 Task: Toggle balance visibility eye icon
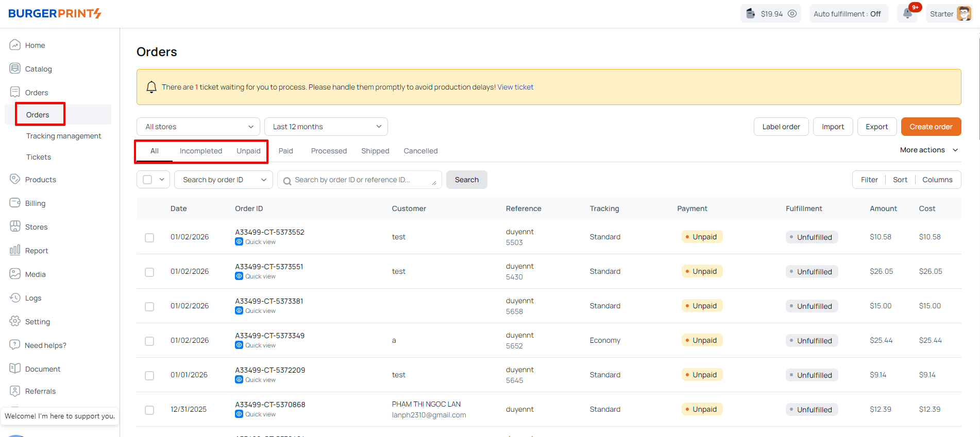click(x=792, y=14)
